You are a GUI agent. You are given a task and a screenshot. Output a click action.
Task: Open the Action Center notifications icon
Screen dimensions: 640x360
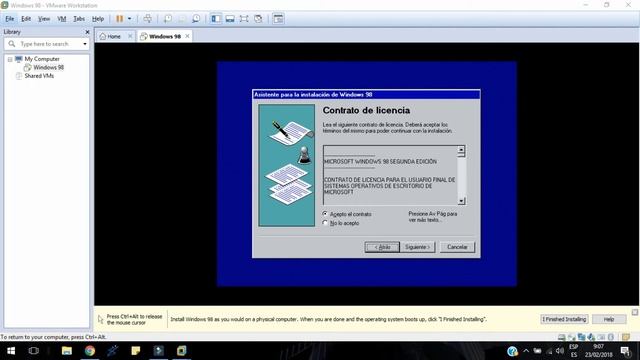tap(625, 351)
